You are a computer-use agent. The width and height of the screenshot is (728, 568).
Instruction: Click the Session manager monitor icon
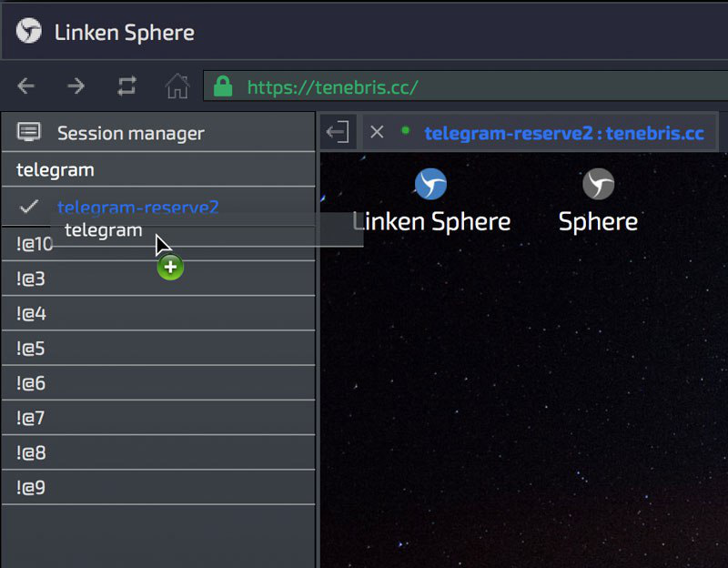point(29,132)
